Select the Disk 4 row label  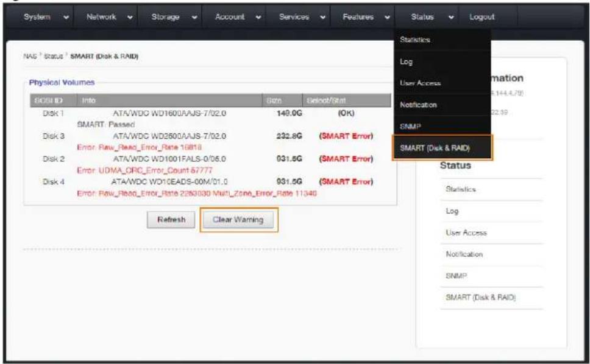click(54, 182)
